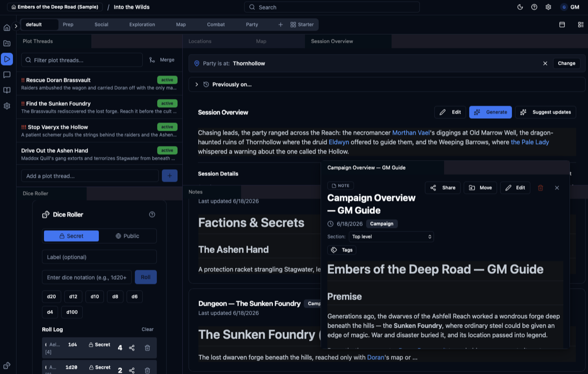Open the Map panel tab beside Locations
The width and height of the screenshot is (588, 374).
(x=261, y=41)
